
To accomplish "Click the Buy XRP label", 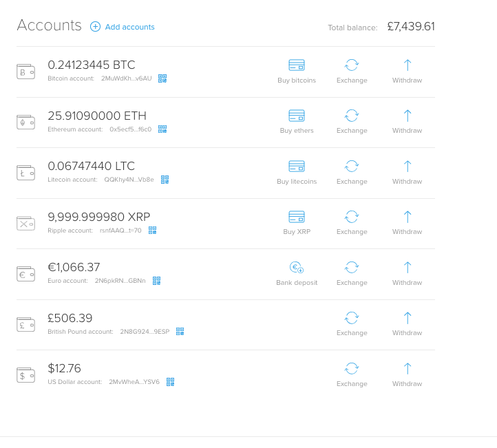I will [x=297, y=232].
